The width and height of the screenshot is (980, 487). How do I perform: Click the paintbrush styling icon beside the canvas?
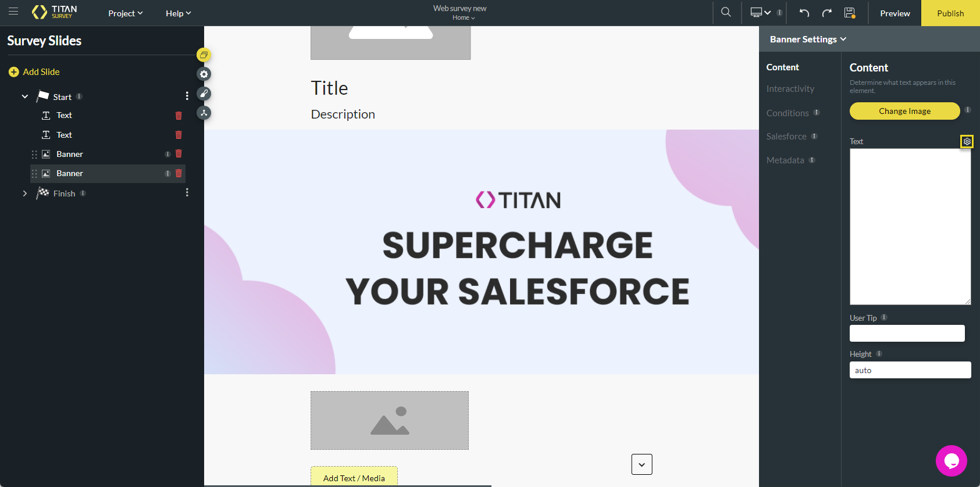pos(204,94)
